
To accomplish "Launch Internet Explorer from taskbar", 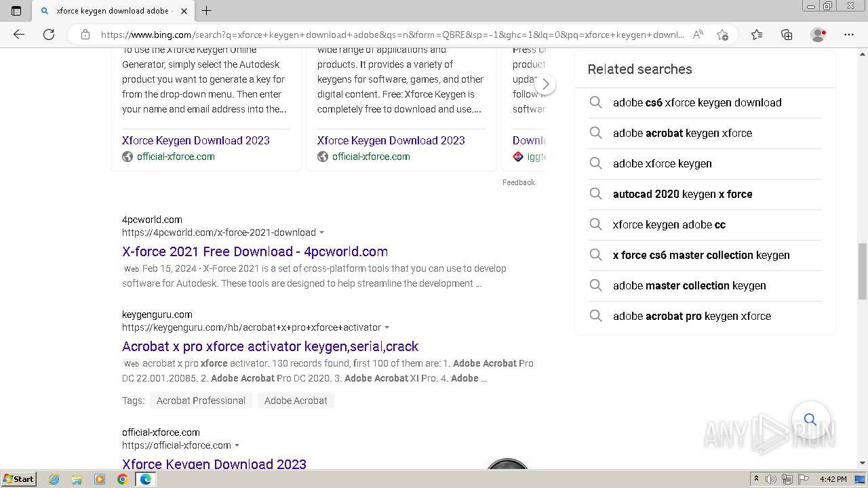I will coord(54,479).
